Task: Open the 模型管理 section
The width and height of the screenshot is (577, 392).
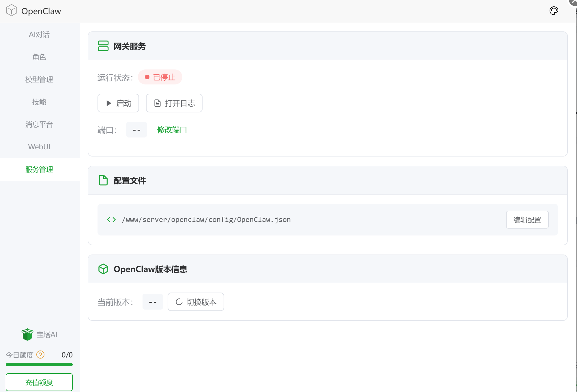Action: (x=39, y=80)
